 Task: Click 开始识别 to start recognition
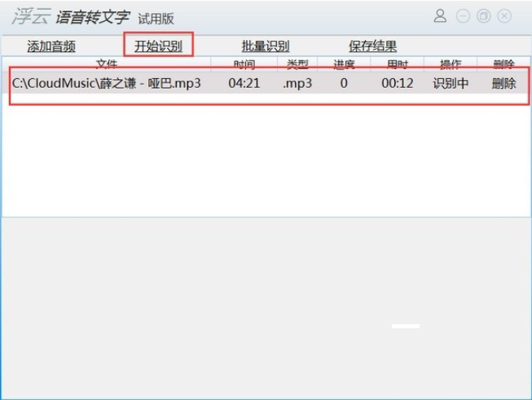158,46
